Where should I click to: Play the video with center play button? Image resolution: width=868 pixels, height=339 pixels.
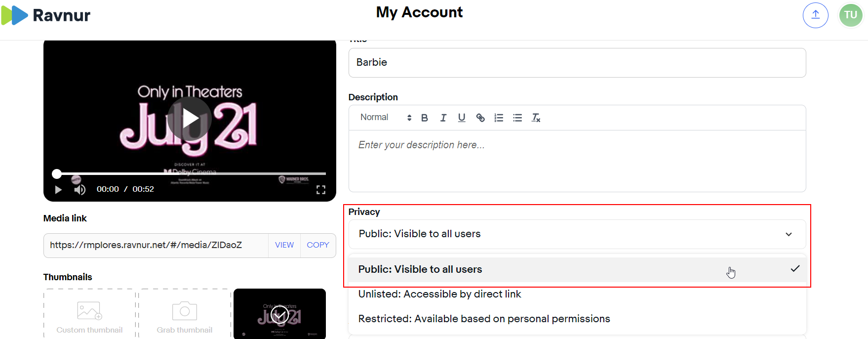[x=190, y=119]
